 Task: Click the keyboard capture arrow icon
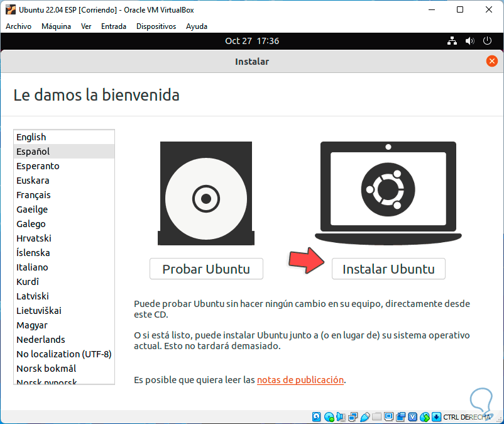tap(437, 417)
